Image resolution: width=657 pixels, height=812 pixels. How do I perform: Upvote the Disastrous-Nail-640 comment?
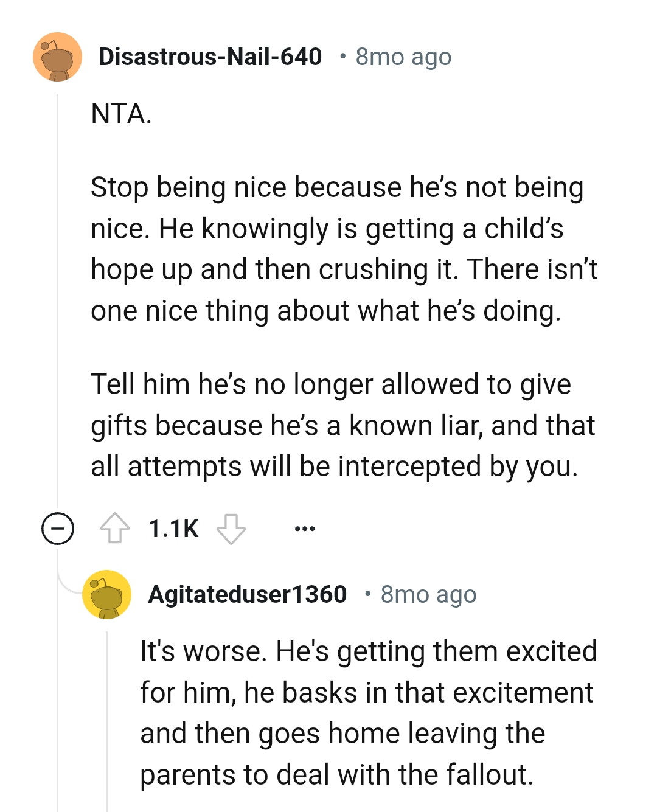tap(114, 528)
